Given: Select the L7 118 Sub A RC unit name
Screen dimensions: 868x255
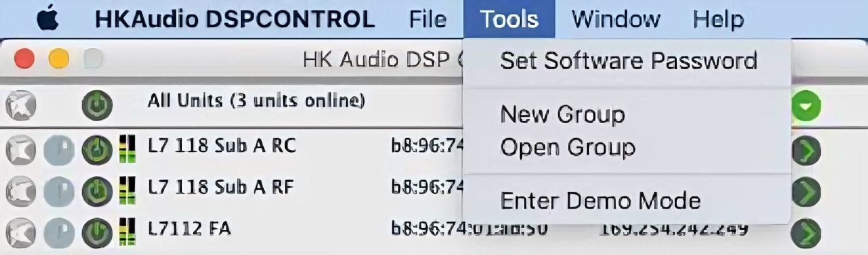Looking at the screenshot, I should pos(222,146).
